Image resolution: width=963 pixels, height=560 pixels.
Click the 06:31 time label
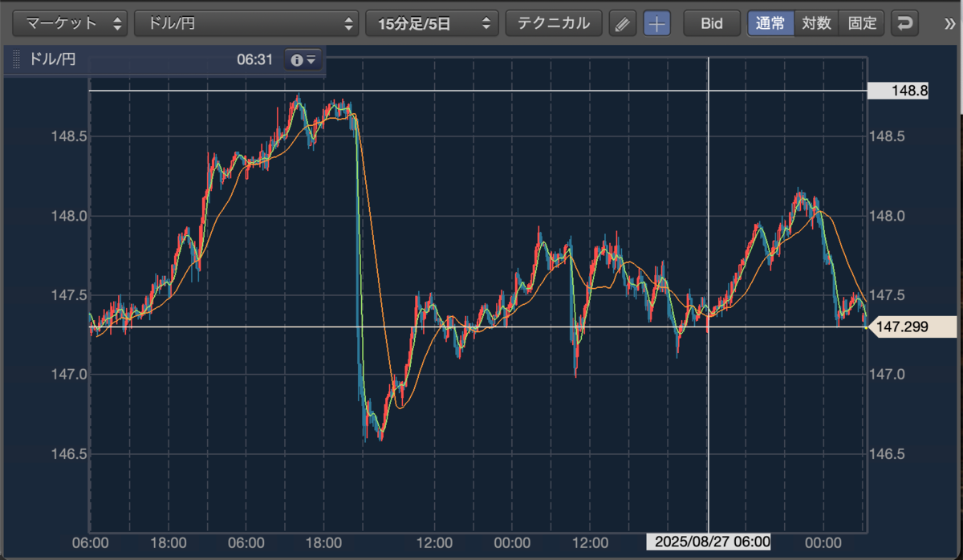255,60
